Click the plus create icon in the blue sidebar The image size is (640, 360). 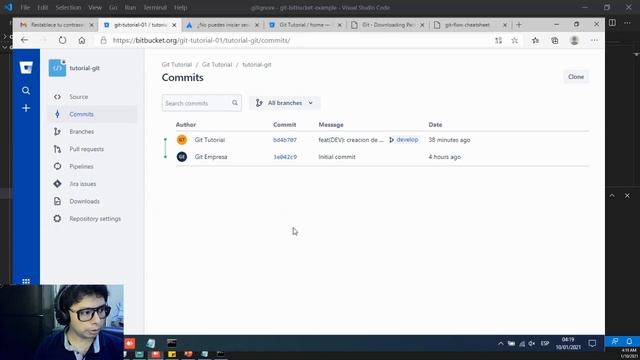coord(26,108)
